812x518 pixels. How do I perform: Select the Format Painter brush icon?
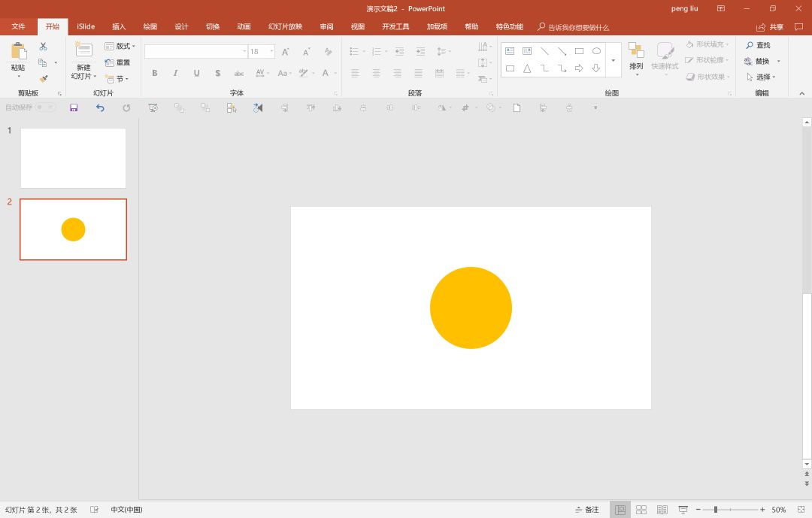click(x=44, y=79)
